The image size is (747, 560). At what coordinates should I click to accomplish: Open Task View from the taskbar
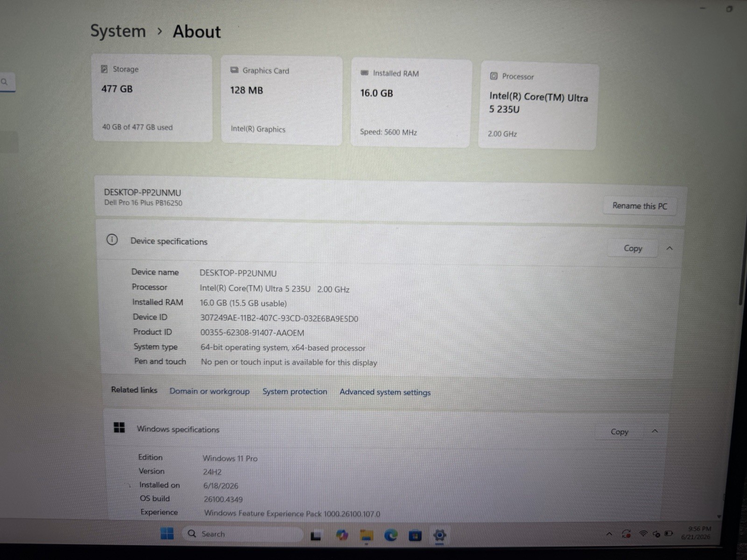[x=316, y=536]
